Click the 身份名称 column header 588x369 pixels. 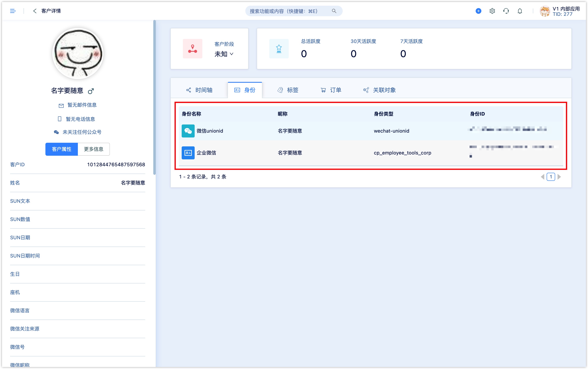[x=191, y=114]
